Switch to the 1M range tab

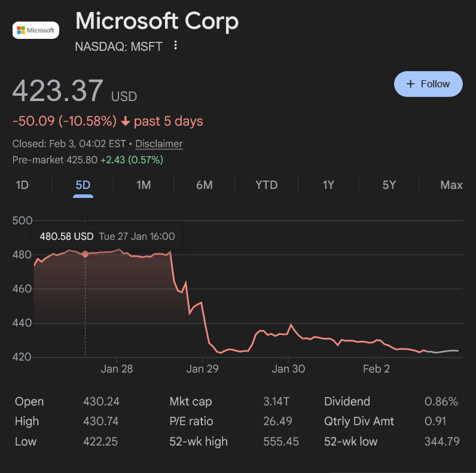click(x=144, y=185)
